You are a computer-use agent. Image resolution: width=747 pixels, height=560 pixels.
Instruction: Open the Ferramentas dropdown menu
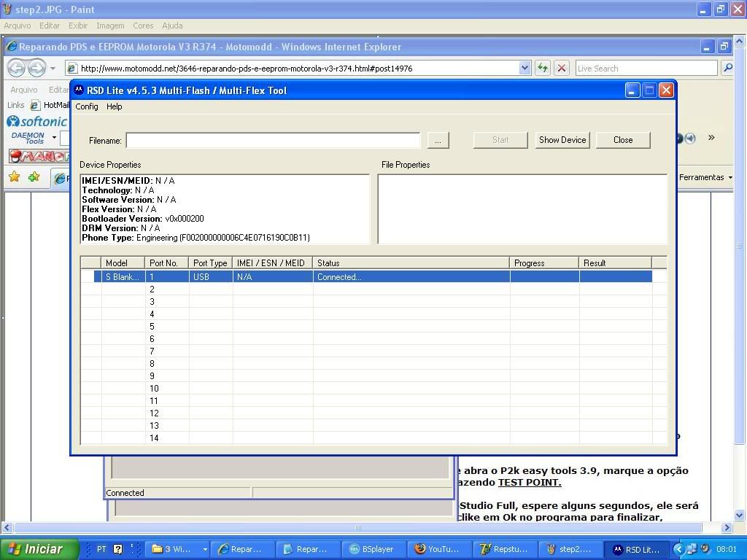(x=705, y=177)
